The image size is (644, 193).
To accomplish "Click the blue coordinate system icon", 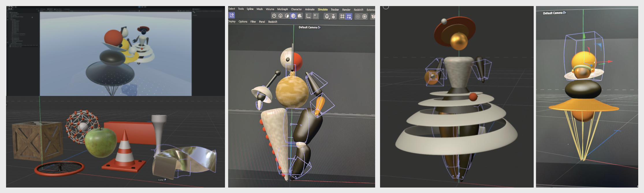I will [x=232, y=15].
